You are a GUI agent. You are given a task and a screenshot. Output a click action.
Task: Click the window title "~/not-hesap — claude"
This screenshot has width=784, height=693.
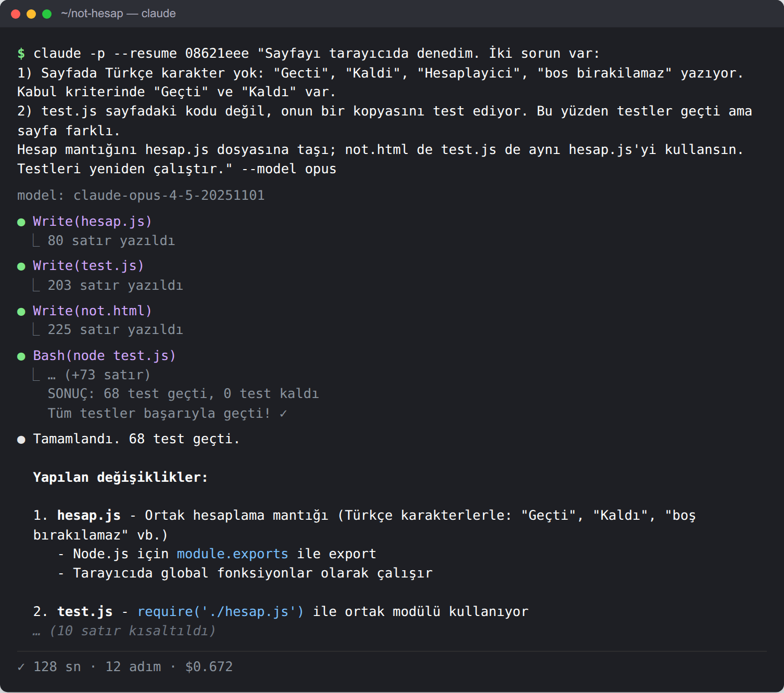click(x=118, y=14)
